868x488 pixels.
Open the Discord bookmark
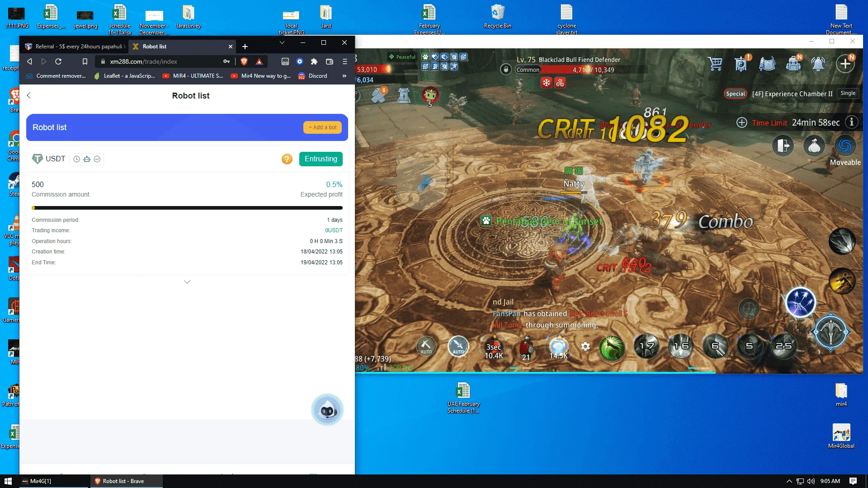point(313,76)
